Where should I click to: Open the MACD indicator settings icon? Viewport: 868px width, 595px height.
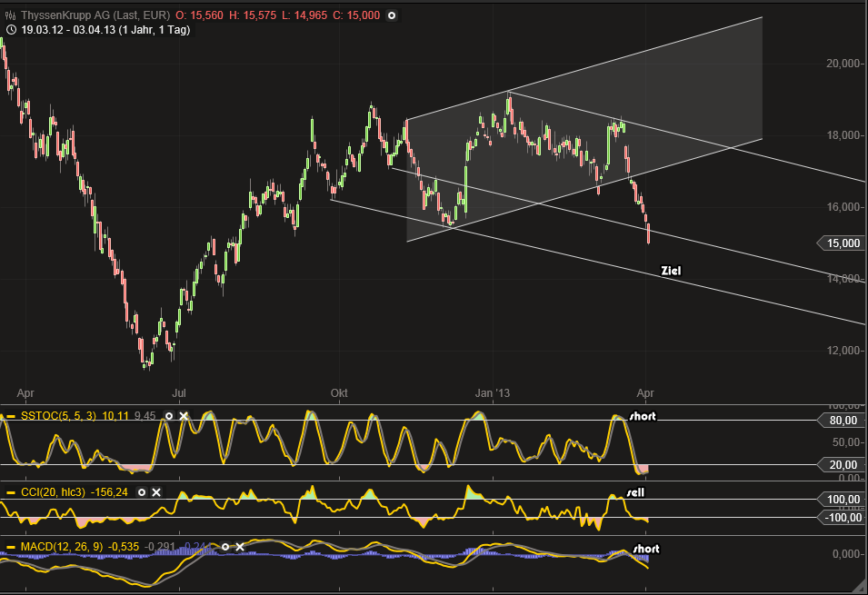click(x=225, y=547)
